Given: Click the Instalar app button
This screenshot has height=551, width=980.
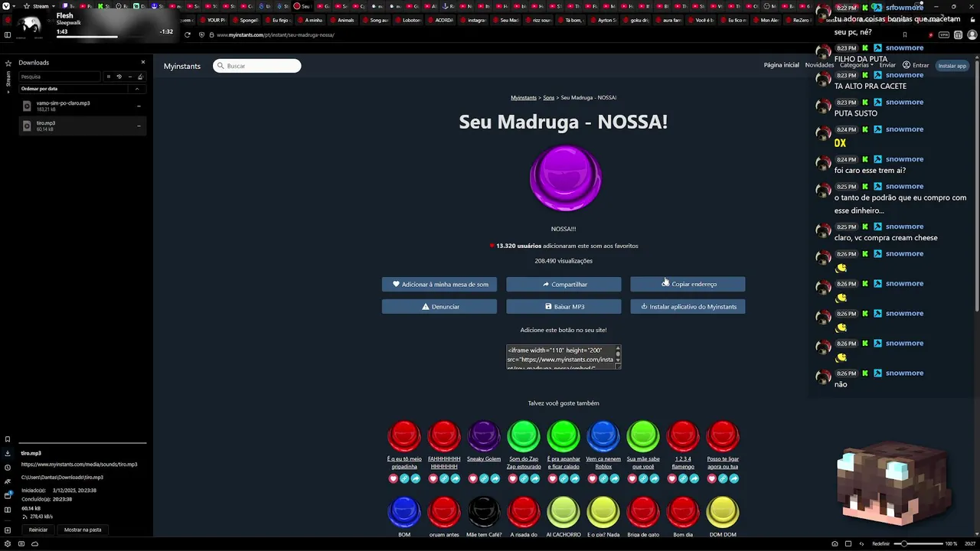Looking at the screenshot, I should coord(952,66).
